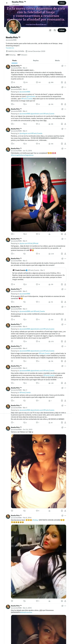
Task: Open the photo of two women seated
Action: pos(39,194)
